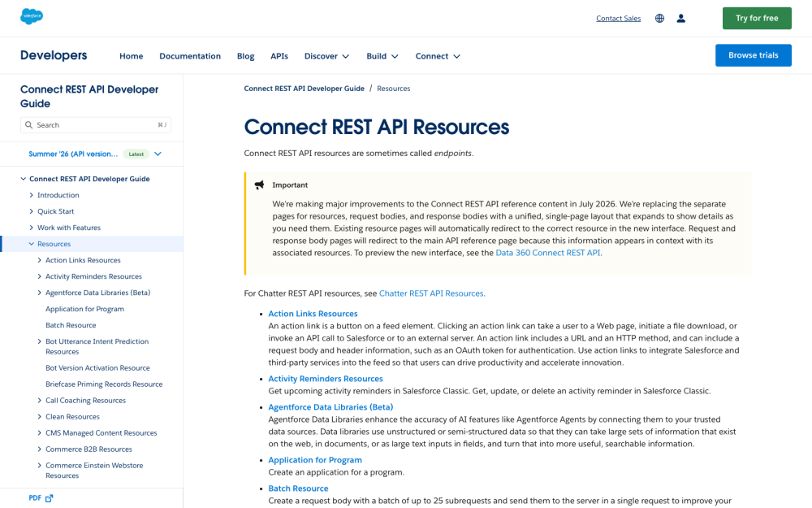Expand CMS Managed Content Resources
The image size is (812, 508).
click(x=39, y=433)
